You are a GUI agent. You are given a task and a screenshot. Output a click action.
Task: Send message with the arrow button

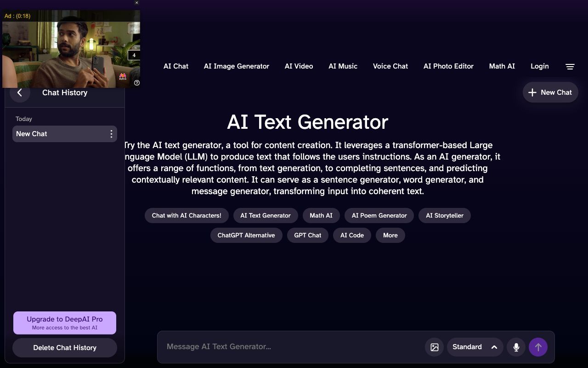(538, 347)
